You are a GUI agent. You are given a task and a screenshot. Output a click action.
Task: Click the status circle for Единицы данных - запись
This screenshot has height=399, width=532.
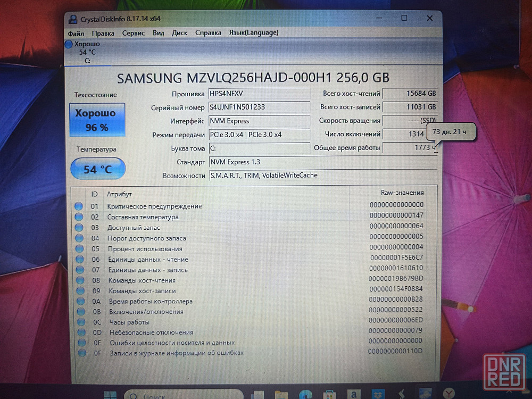80,270
